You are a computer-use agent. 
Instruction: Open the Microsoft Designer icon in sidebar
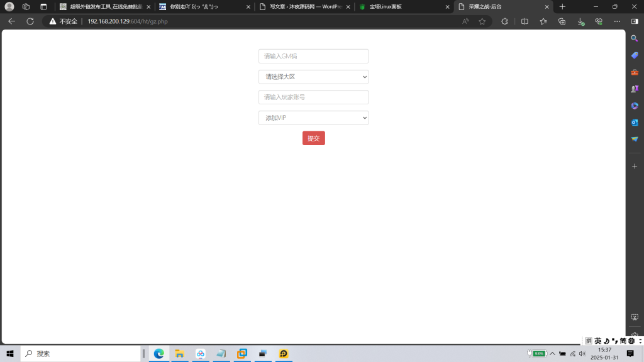tap(635, 106)
